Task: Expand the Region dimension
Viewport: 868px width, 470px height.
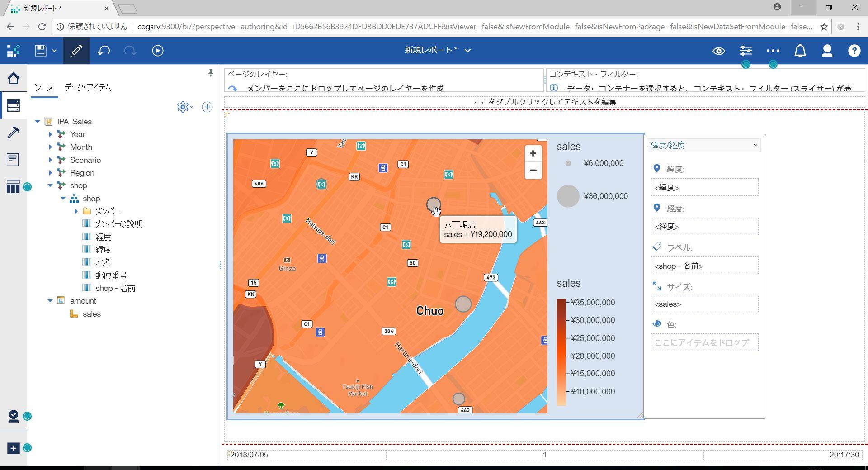Action: [x=50, y=173]
